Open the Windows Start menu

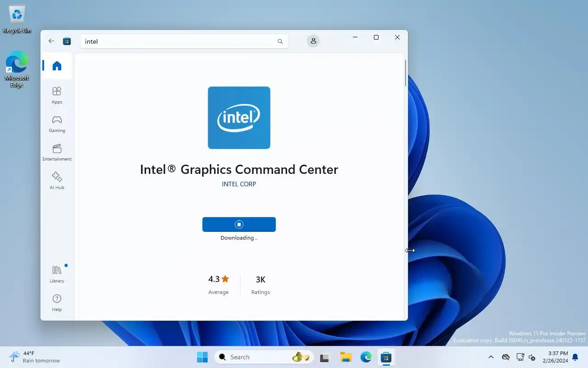tap(202, 357)
